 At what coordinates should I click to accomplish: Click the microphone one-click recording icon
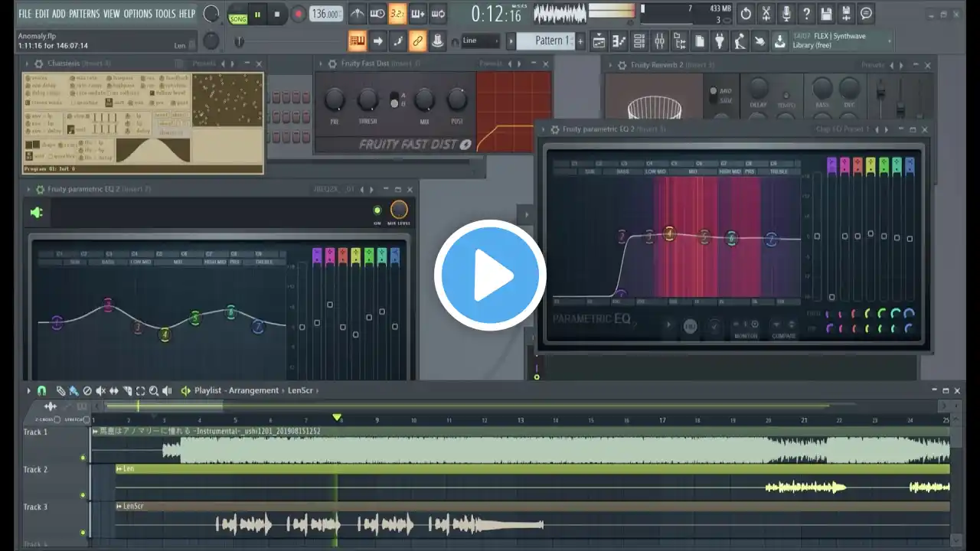point(786,14)
